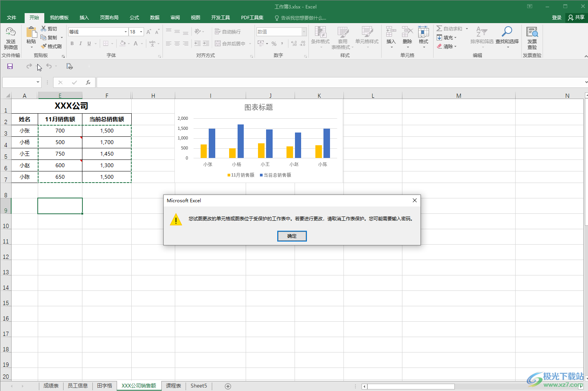588x391 pixels.
Task: Switch to the 员工信息 sheet tab
Action: coord(77,386)
